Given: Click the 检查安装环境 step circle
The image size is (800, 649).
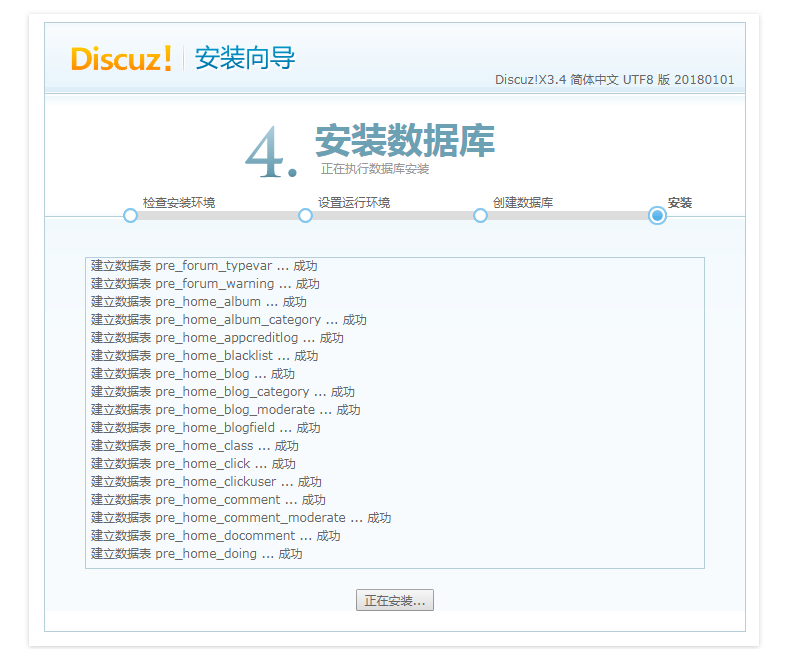Looking at the screenshot, I should coord(130,215).
